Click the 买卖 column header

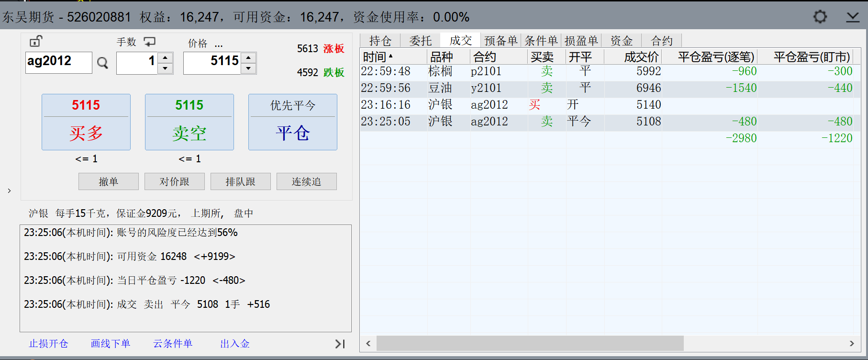pyautogui.click(x=547, y=57)
